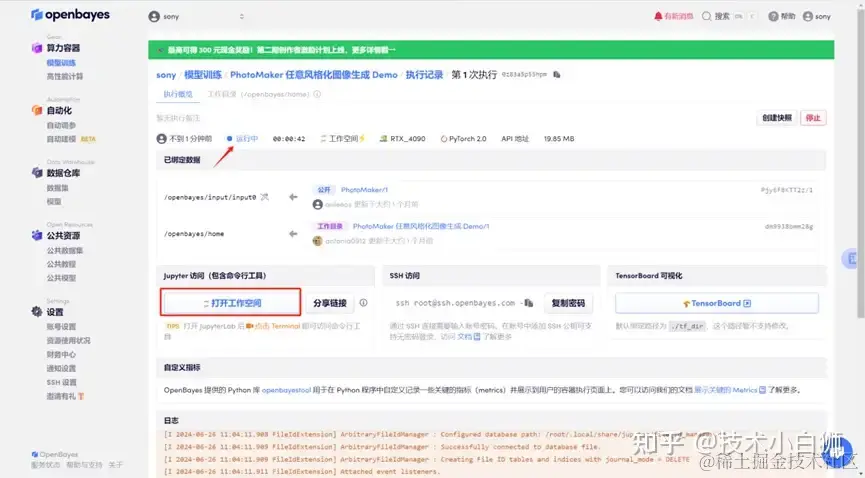The width and height of the screenshot is (865, 478).
Task: Open 数据集 under 数据仓库
Action: [57, 188]
